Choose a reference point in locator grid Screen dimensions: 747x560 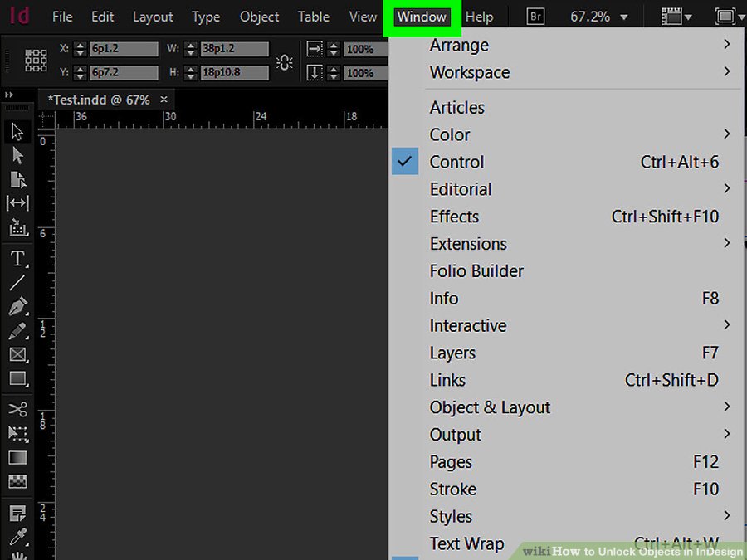(x=36, y=61)
